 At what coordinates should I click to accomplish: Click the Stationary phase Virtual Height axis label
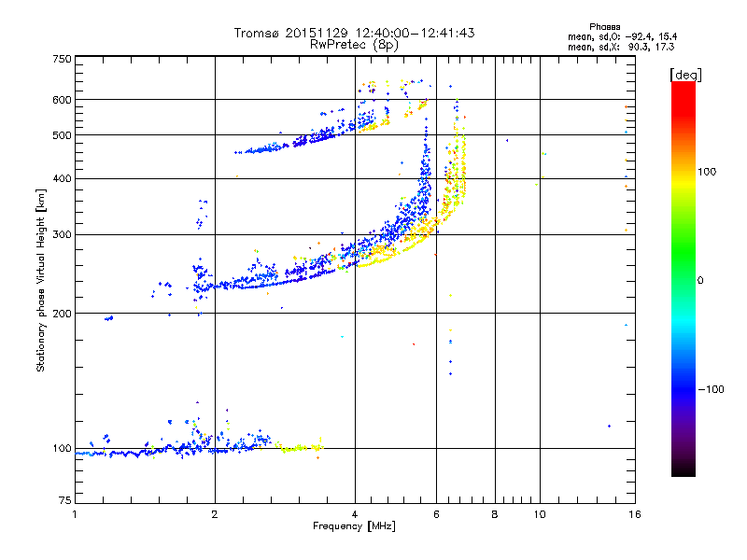[41, 280]
